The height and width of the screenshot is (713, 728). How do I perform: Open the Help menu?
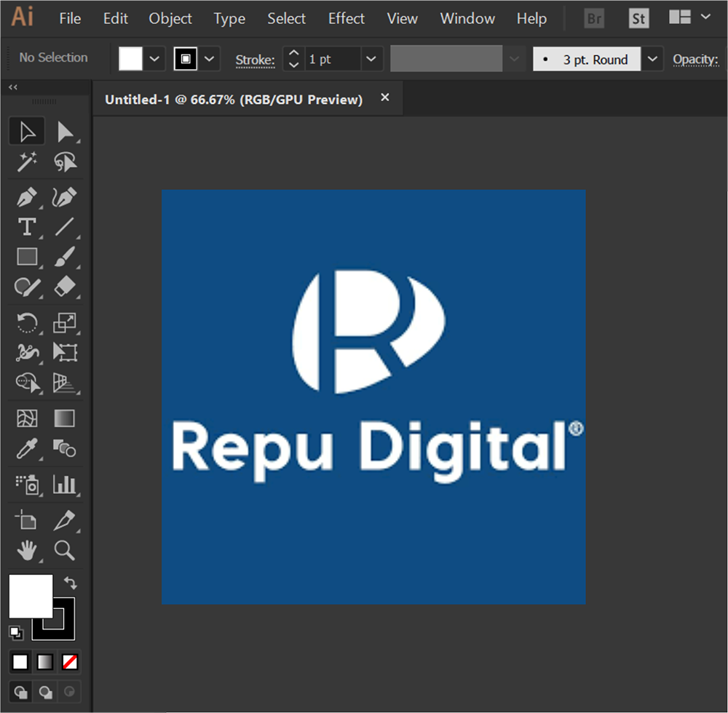click(531, 19)
